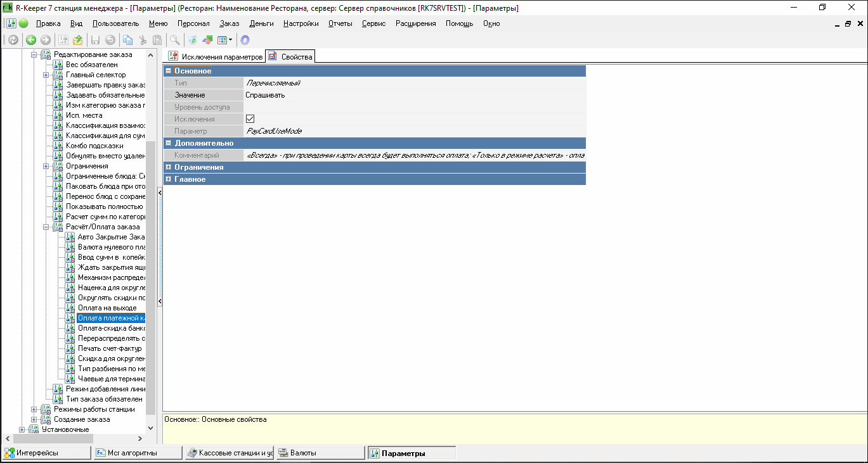
Task: Click the tree icon of Печать счет-фактур
Action: tap(70, 348)
